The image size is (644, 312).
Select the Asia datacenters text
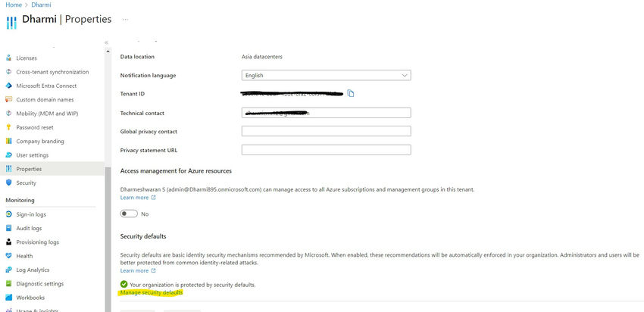point(262,57)
